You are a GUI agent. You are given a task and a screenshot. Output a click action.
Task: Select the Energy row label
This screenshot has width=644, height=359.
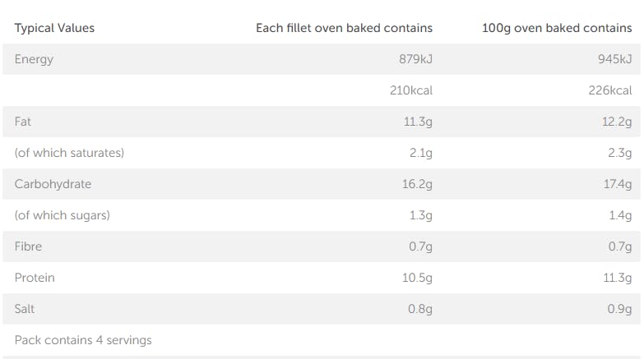[34, 59]
